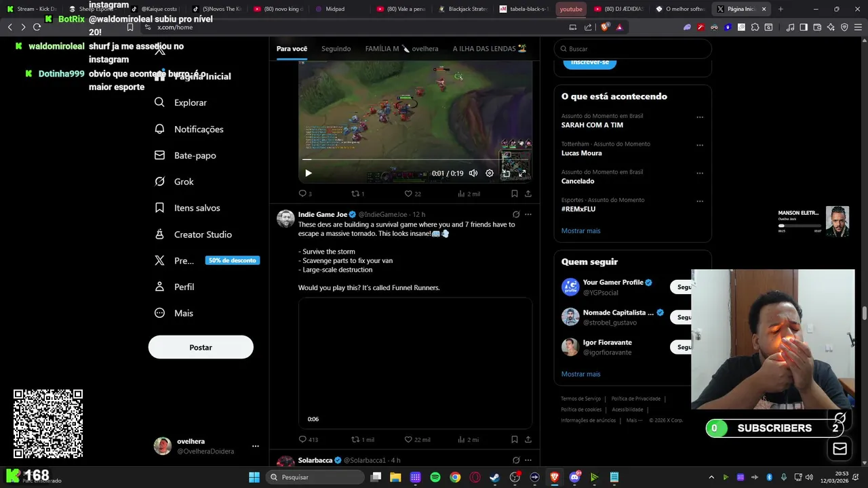
Task: Open the Windows Start menu
Action: [254, 477]
